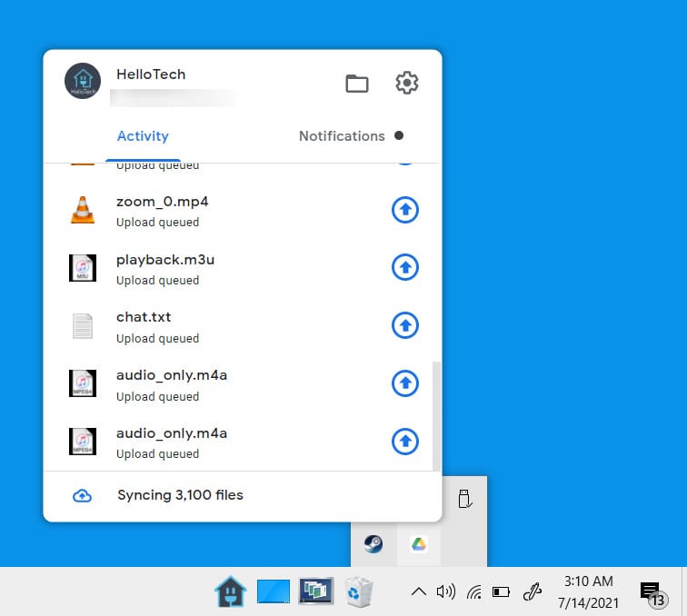Click the cloud sync status icon
Viewport: 687px width, 616px height.
(82, 496)
